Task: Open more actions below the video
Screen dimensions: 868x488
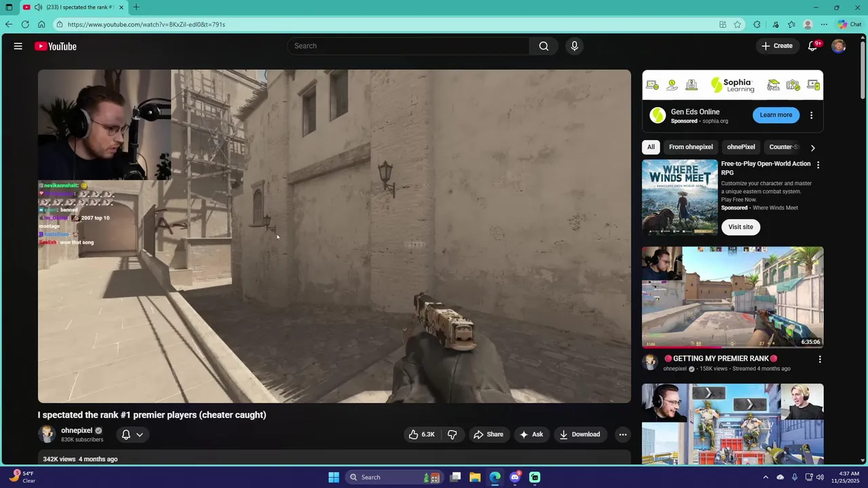Action: (x=623, y=434)
